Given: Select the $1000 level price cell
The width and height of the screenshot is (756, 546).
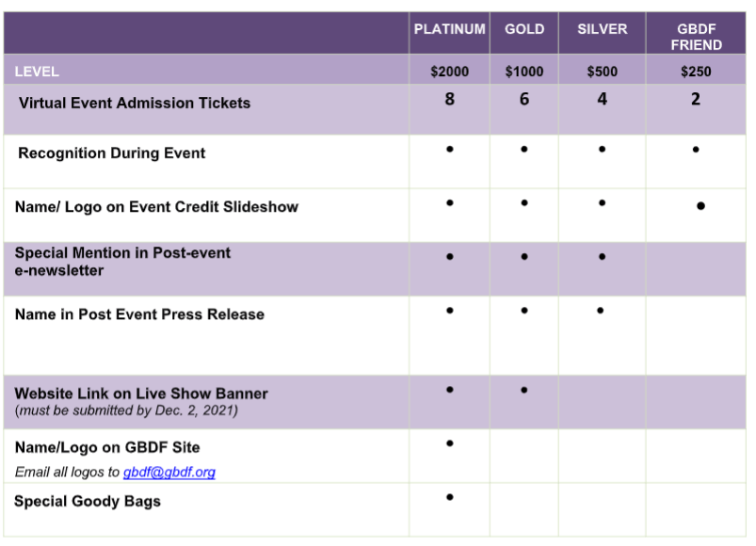Looking at the screenshot, I should coord(524,72).
